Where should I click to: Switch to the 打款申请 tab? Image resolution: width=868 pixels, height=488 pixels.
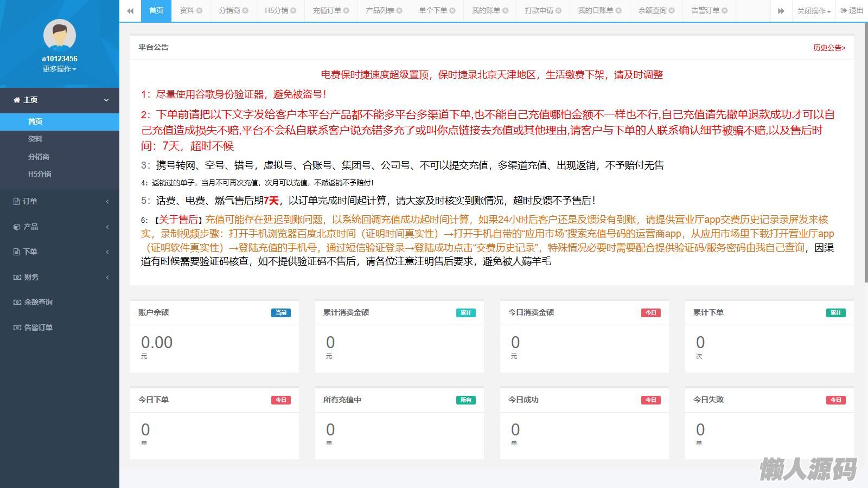(x=539, y=10)
